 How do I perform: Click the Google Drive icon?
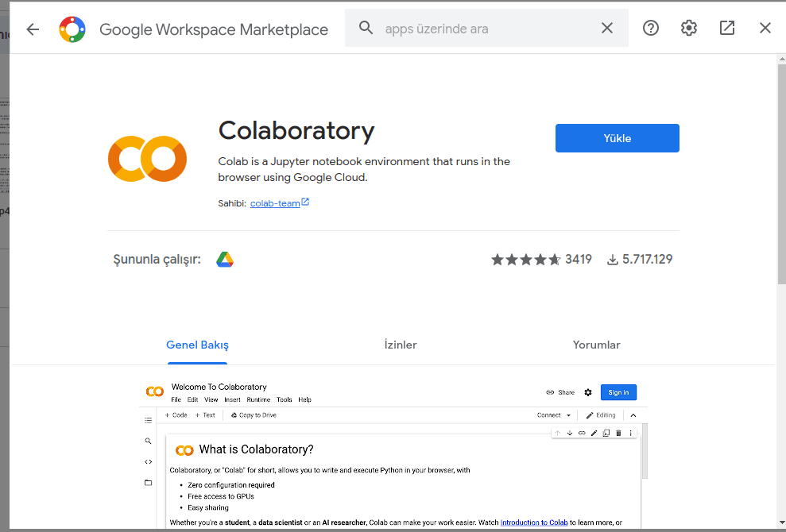tap(225, 260)
